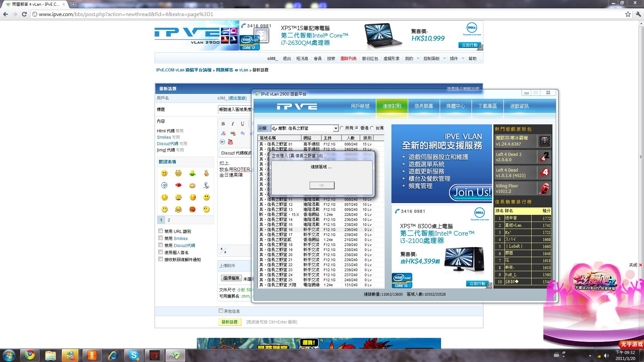644x362 pixels.
Task: Click the 選擇檔案 file chooser button
Action: point(231,278)
